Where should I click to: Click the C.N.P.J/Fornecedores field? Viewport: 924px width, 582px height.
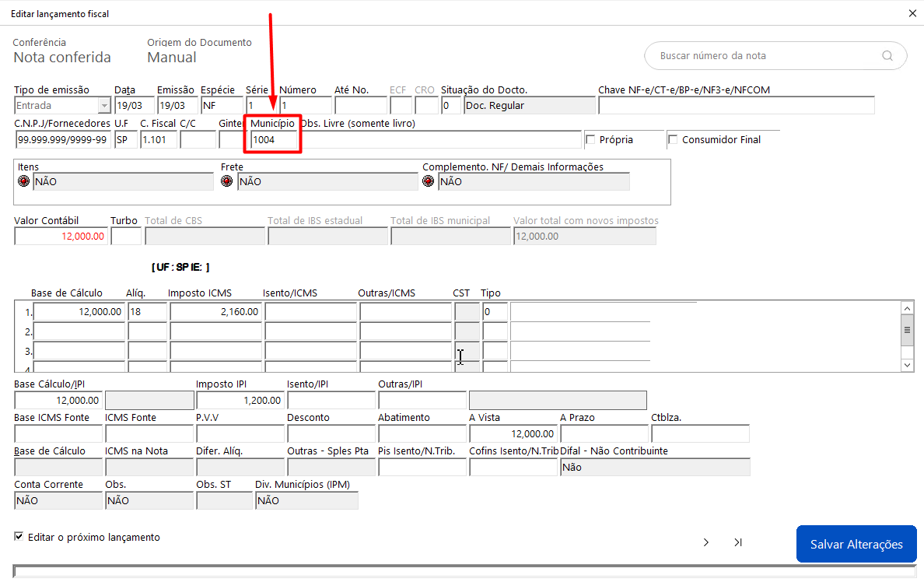pos(63,140)
